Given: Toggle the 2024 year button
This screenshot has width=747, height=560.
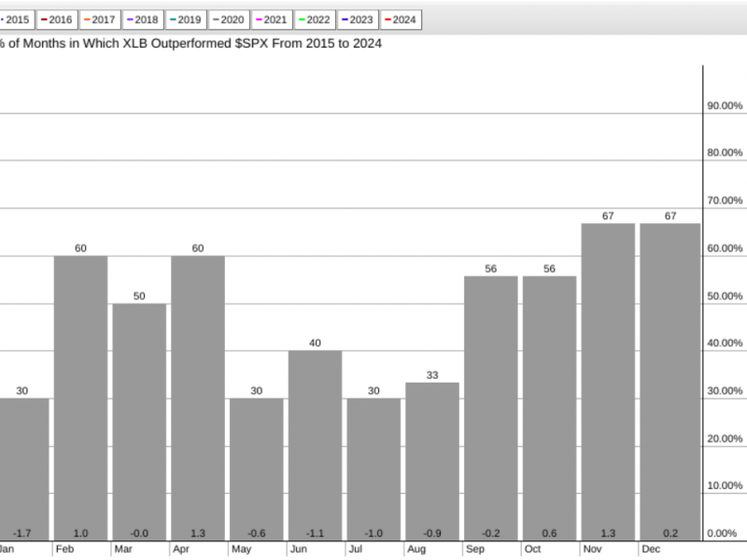Looking at the screenshot, I should [x=401, y=20].
